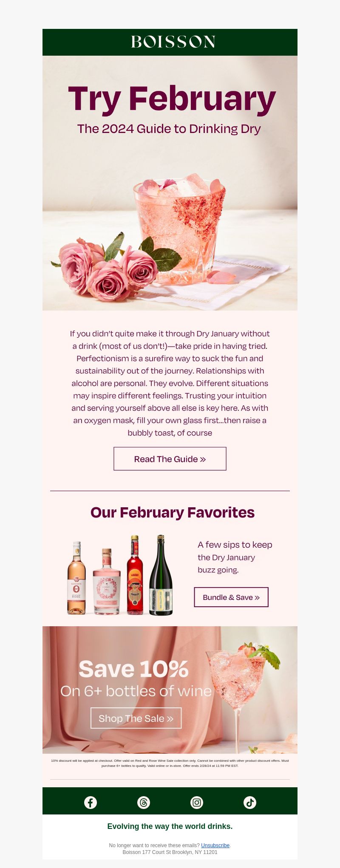Click the Read The Guide button

coord(170,459)
